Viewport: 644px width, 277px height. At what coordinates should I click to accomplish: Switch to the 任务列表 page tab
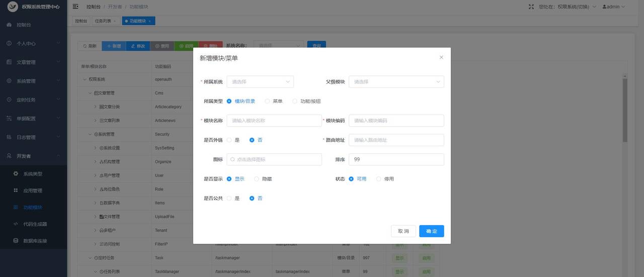coord(106,21)
